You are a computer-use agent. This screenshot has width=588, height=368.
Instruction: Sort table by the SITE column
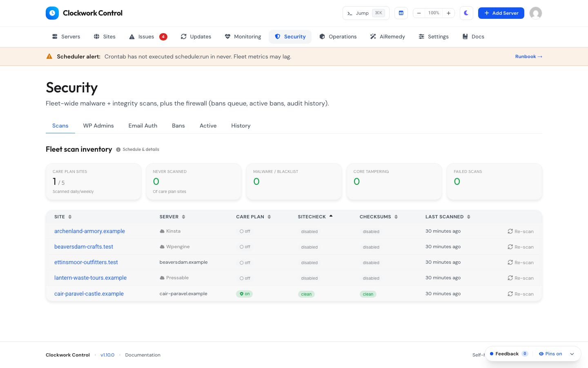[63, 217]
